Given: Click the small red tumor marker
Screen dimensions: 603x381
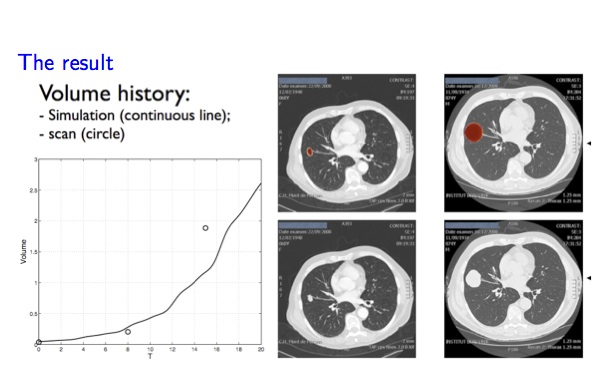Looking at the screenshot, I should pos(310,152).
